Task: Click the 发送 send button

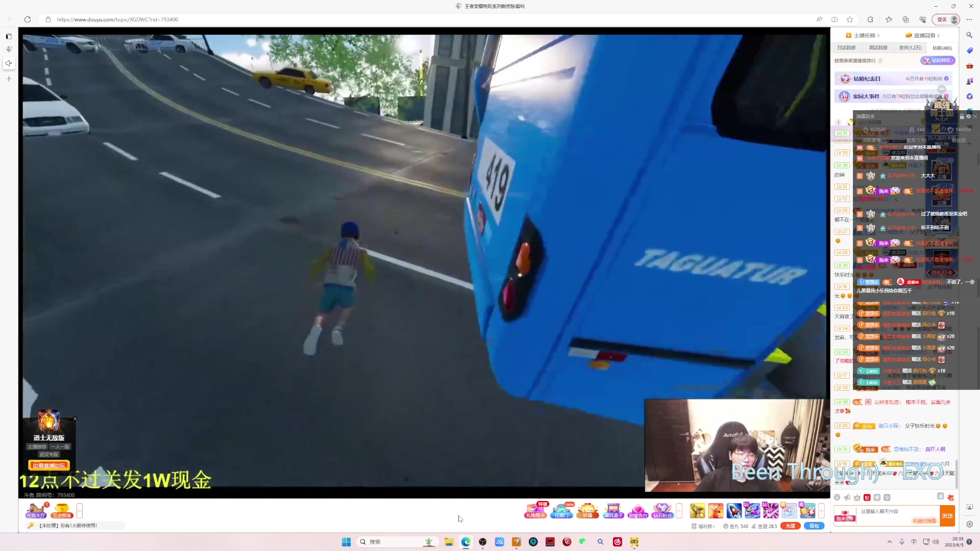Action: 947,516
